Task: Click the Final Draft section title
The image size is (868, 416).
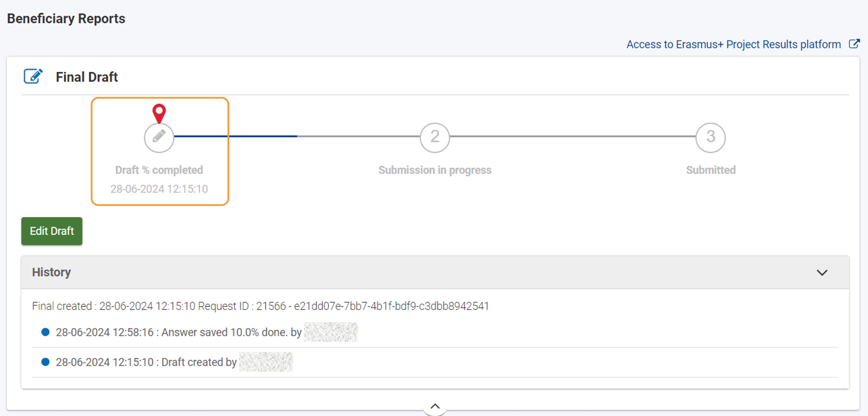Action: (87, 77)
